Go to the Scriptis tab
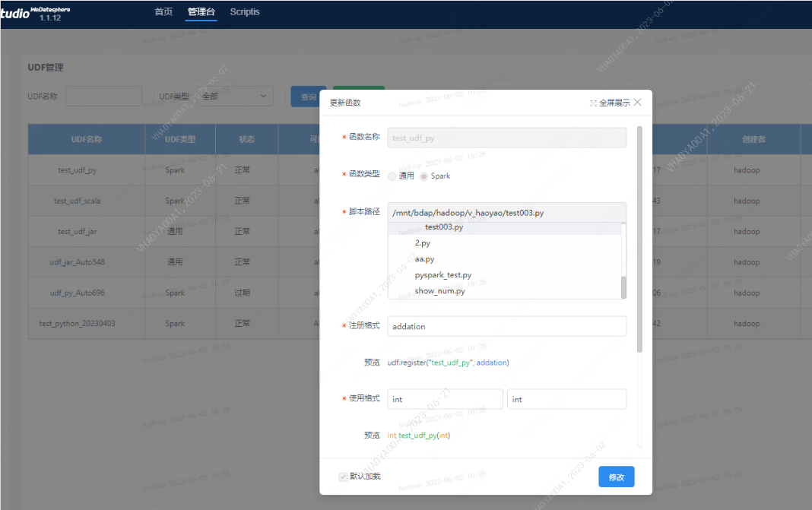 coord(245,12)
